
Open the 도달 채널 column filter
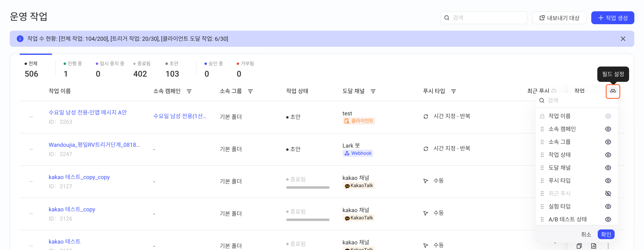point(373,92)
